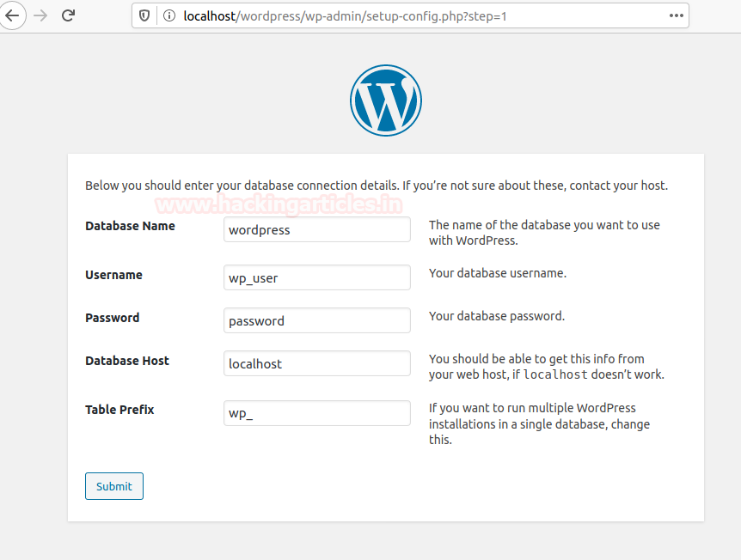Click the Table Prefix field with wp_
This screenshot has height=560, width=741.
tap(317, 413)
